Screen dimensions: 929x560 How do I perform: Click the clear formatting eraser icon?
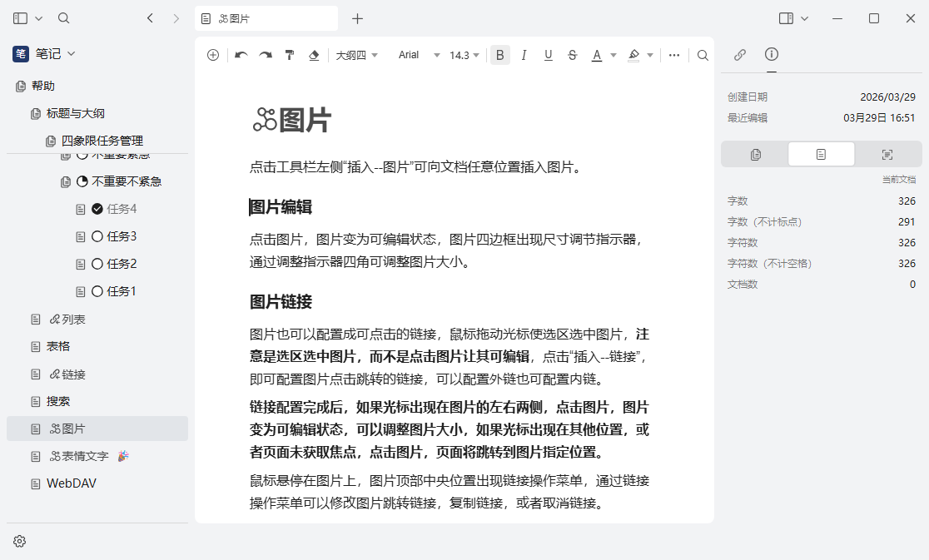pyautogui.click(x=314, y=54)
